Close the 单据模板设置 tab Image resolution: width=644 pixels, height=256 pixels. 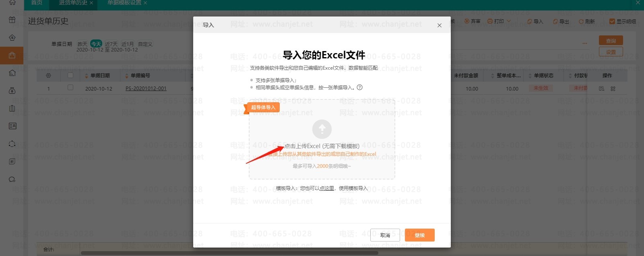point(145,3)
